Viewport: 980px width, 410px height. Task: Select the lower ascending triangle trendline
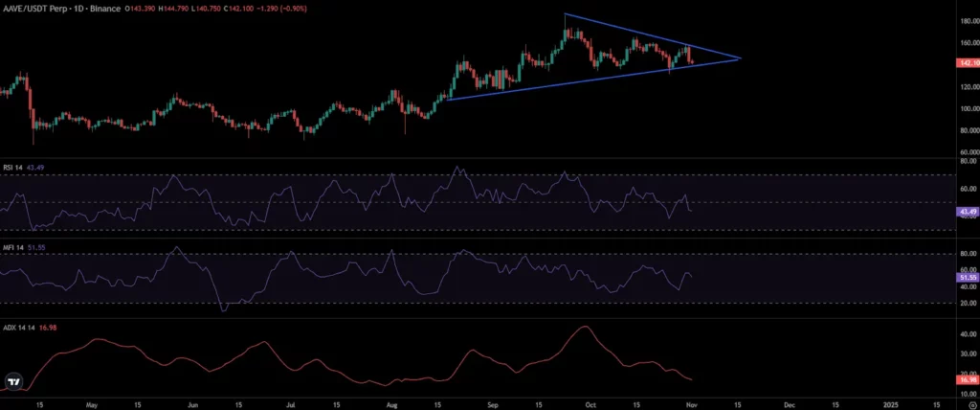pos(593,79)
